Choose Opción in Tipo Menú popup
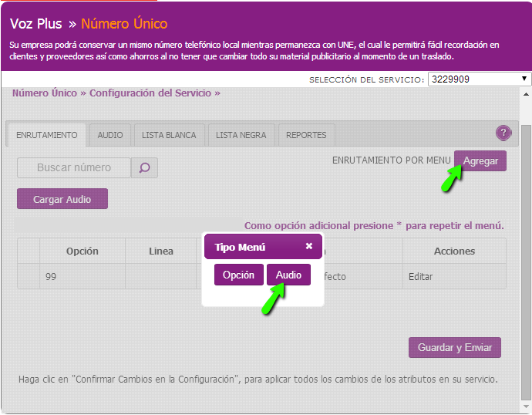The width and height of the screenshot is (532, 415). pyautogui.click(x=238, y=275)
